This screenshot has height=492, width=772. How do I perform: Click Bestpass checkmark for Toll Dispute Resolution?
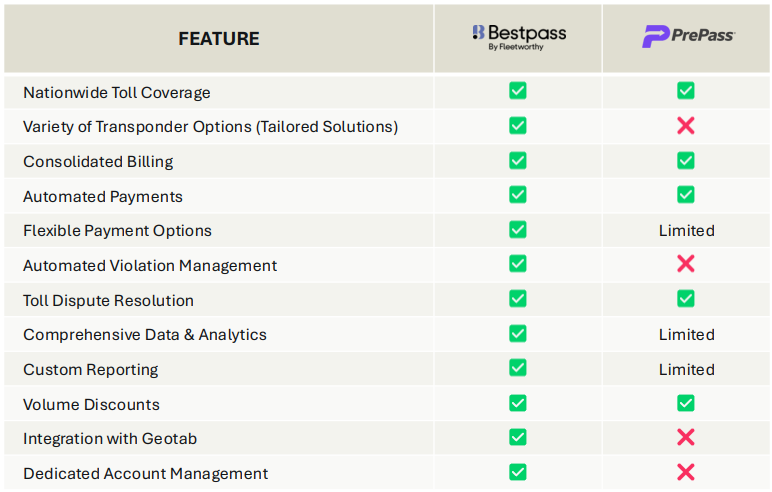click(x=517, y=299)
